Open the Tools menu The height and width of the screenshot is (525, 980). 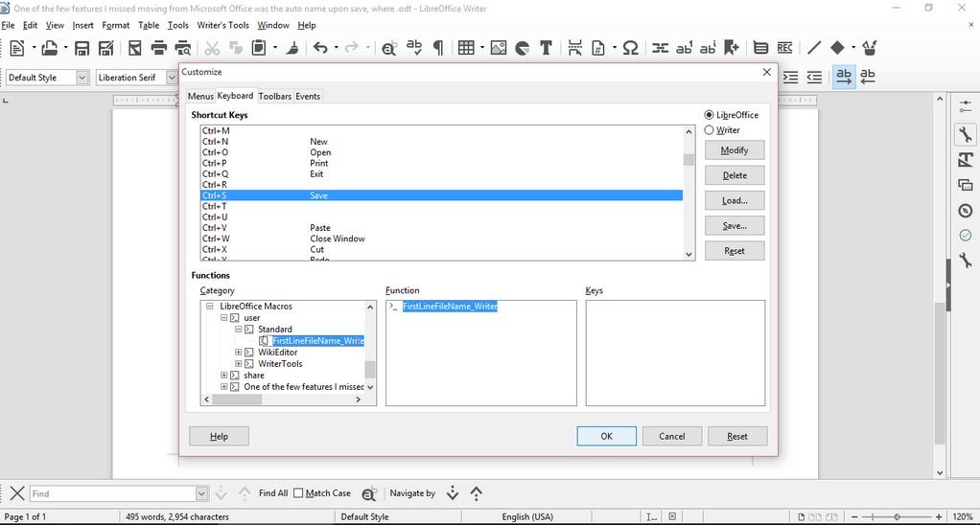177,25
